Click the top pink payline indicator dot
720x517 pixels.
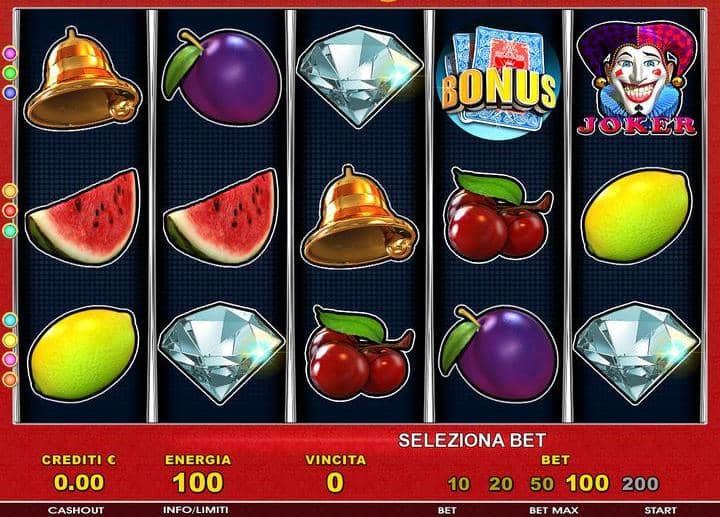tap(10, 53)
